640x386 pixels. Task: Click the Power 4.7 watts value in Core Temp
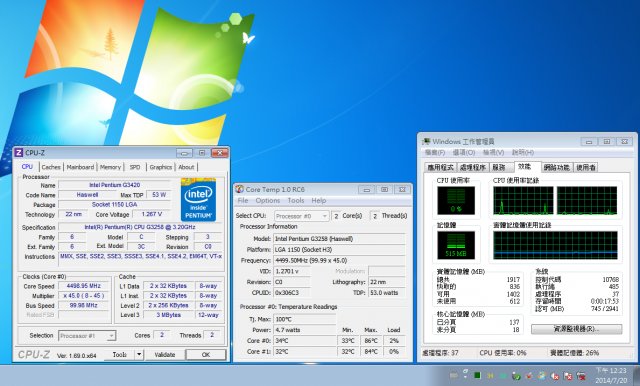click(304, 330)
